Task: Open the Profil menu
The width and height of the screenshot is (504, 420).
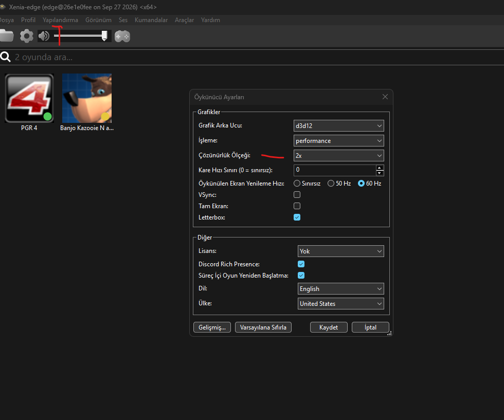Action: (x=28, y=20)
